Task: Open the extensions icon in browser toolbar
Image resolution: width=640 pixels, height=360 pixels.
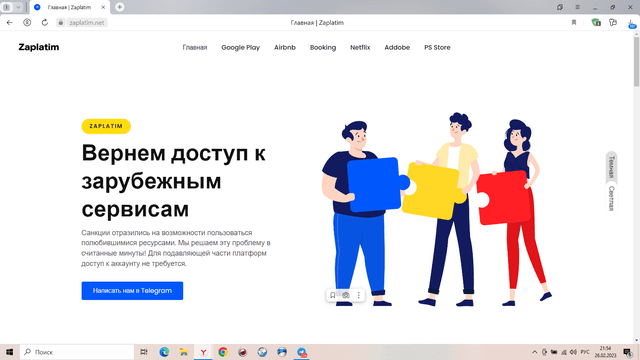Action: click(x=613, y=22)
